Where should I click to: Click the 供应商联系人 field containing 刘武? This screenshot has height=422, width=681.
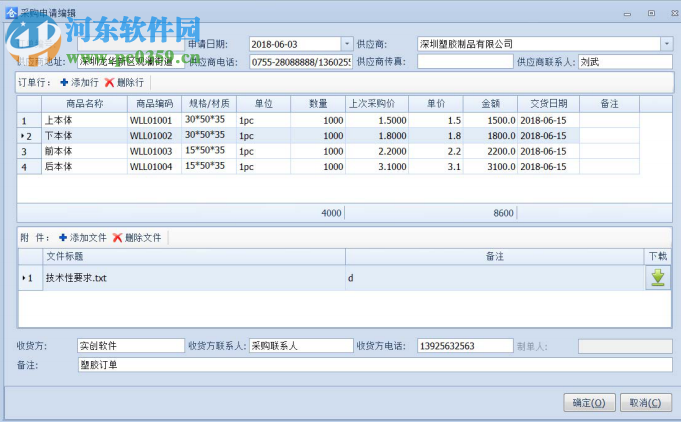(x=625, y=62)
